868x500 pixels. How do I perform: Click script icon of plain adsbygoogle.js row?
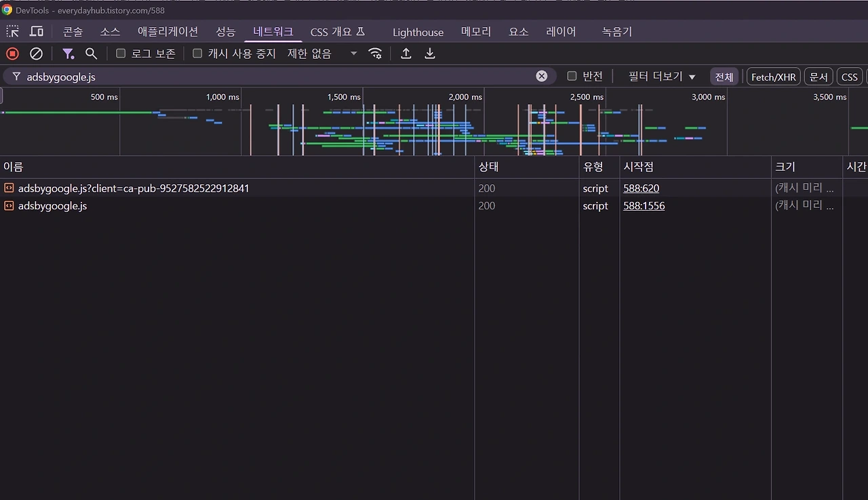pos(9,205)
